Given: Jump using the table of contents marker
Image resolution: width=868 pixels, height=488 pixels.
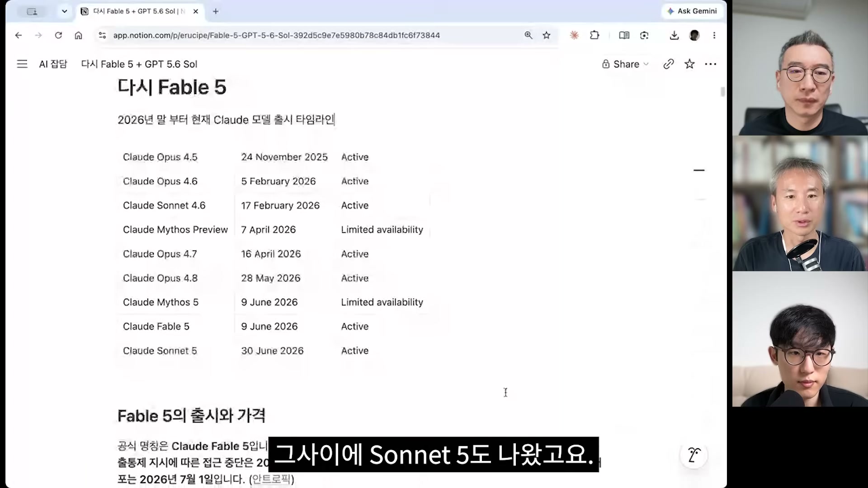Looking at the screenshot, I should coord(699,170).
